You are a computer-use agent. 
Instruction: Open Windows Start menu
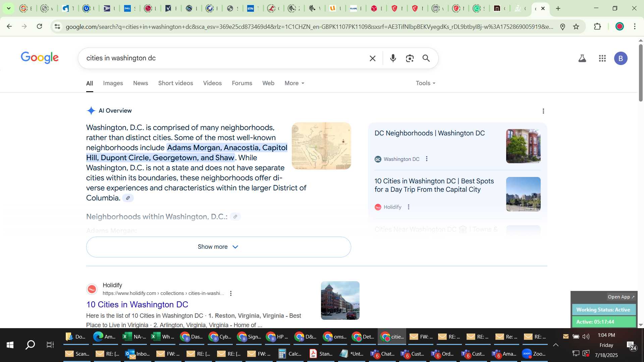pos(10,345)
